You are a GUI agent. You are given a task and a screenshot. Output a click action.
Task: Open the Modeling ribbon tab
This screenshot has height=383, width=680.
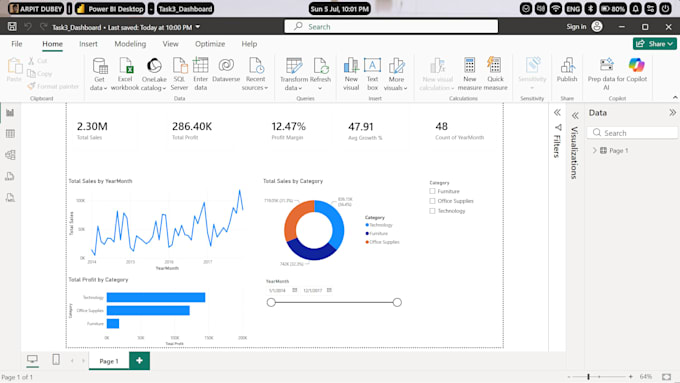130,44
